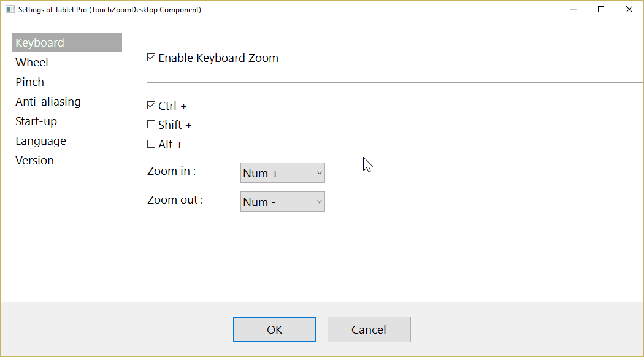Click the Zoom out label text

pyautogui.click(x=174, y=199)
